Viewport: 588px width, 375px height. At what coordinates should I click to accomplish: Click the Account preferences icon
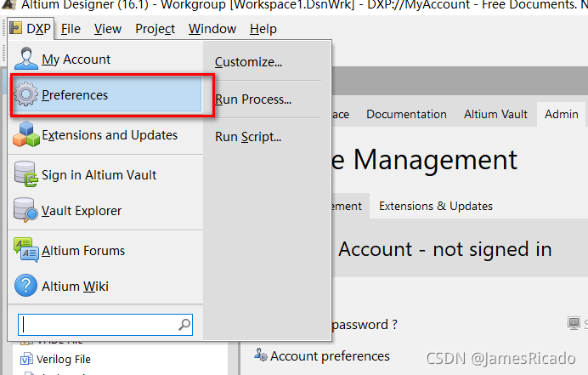coord(260,355)
